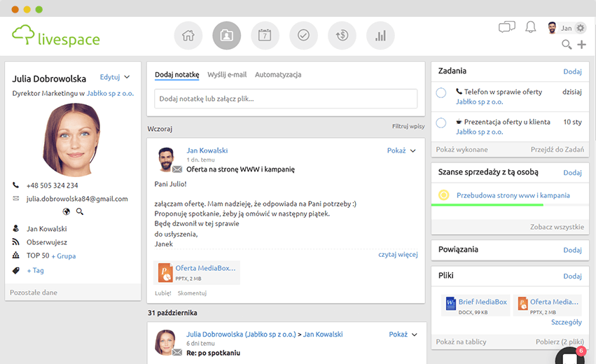Viewport: 596px width, 364px height.
Task: Open the calendar icon in top navigation
Action: point(265,36)
